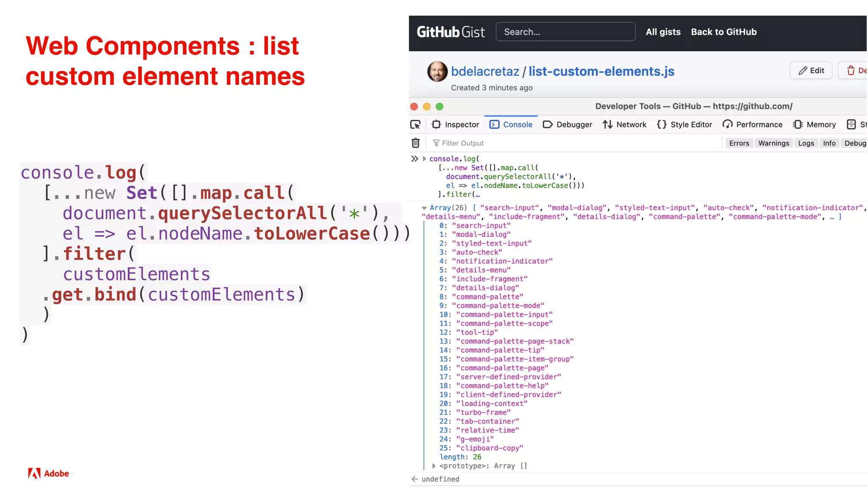Screen dimensions: 868x488
Task: Select array item 25 "clipboard-copy"
Action: tap(481, 448)
